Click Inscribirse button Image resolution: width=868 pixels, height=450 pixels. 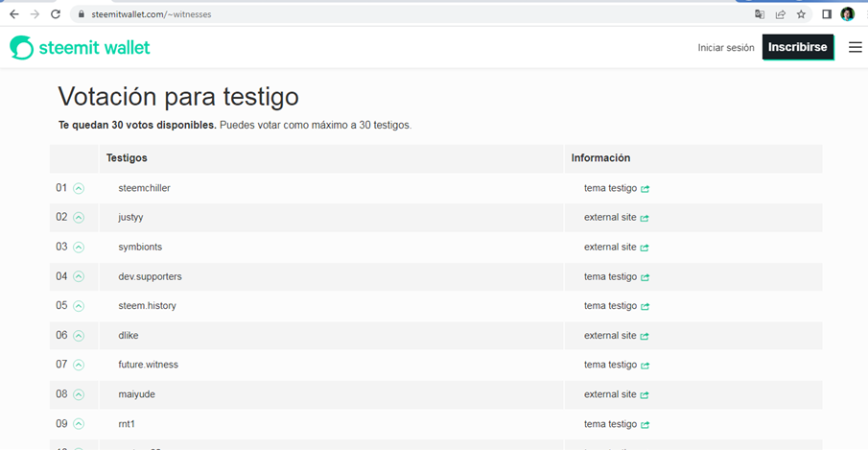(798, 47)
